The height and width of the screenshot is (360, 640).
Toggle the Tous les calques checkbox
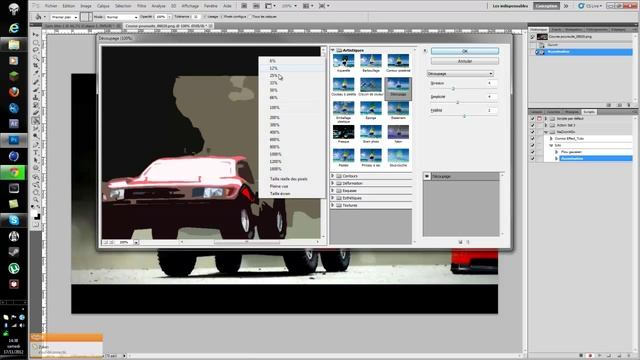click(x=249, y=17)
